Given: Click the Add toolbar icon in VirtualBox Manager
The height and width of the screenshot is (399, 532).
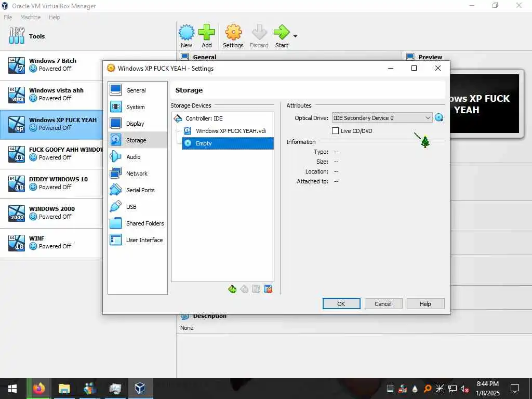Looking at the screenshot, I should click(207, 36).
